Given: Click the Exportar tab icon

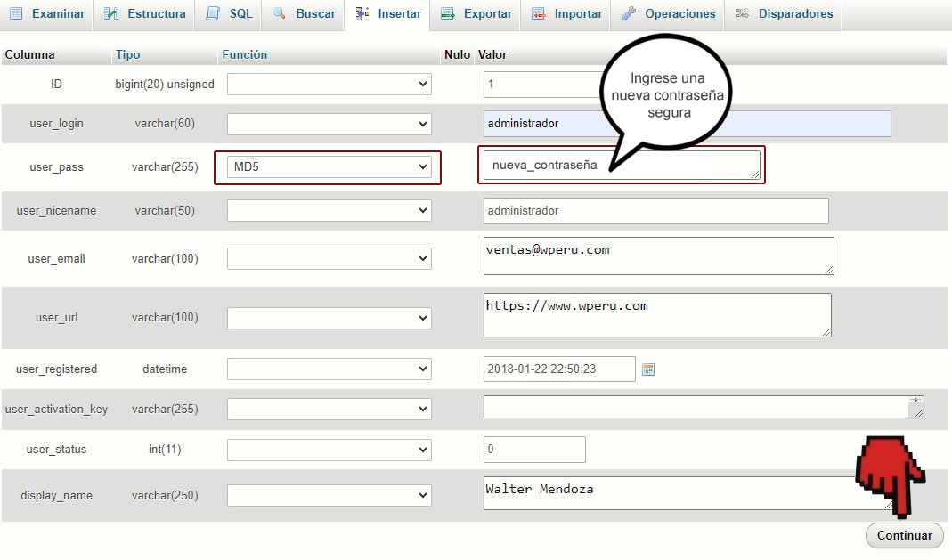Looking at the screenshot, I should point(448,13).
